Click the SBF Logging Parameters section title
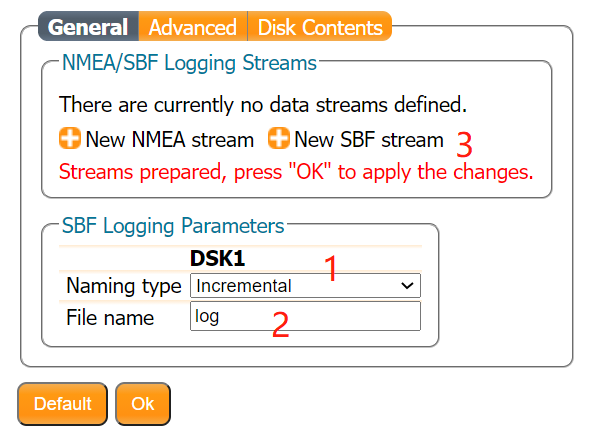The height and width of the screenshot is (430, 603). click(x=173, y=225)
